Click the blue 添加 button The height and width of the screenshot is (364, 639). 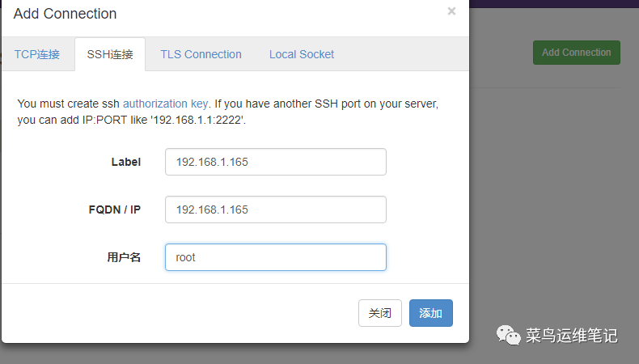431,313
